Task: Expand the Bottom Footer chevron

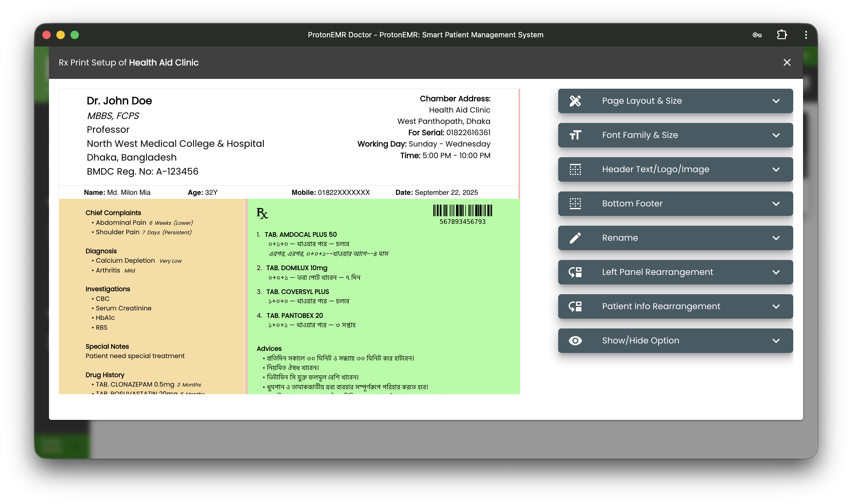Action: pyautogui.click(x=776, y=204)
